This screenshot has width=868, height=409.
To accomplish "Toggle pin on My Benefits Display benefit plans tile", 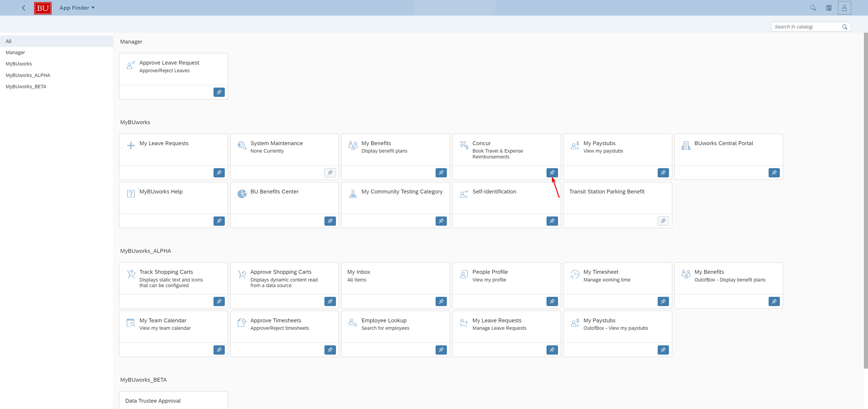I will [441, 173].
